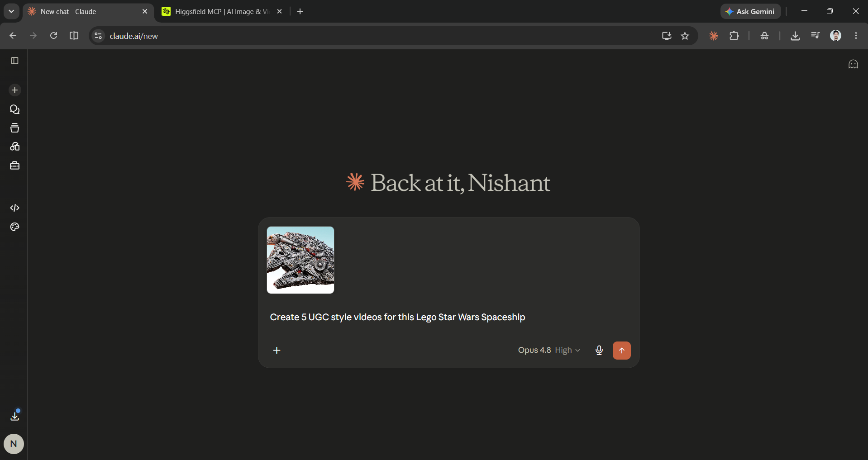Expand the tab search dropdown

tap(11, 12)
